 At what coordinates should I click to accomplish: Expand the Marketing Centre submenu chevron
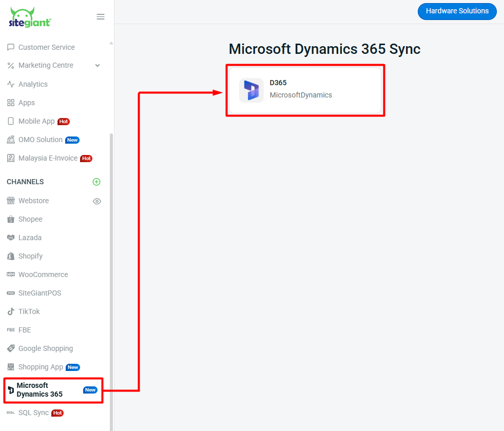tap(98, 66)
